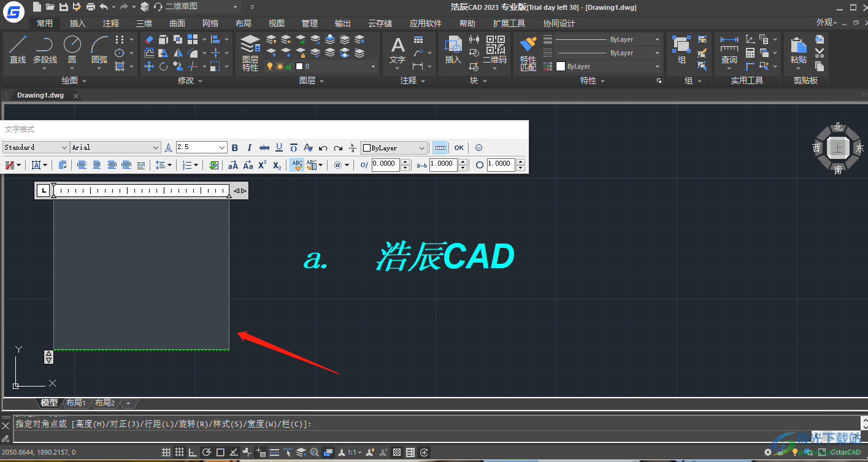Click the subscript X₂ button
Screen dimensions: 868x462
pyautogui.click(x=277, y=165)
